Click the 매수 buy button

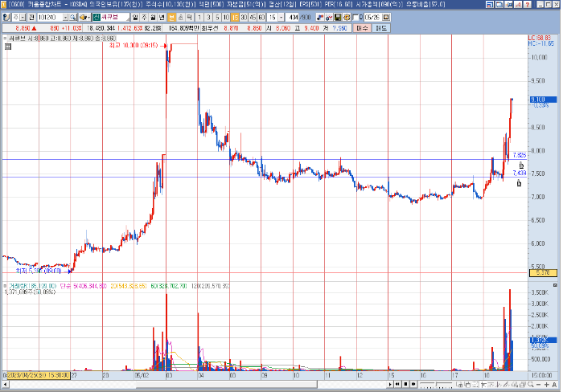point(362,28)
